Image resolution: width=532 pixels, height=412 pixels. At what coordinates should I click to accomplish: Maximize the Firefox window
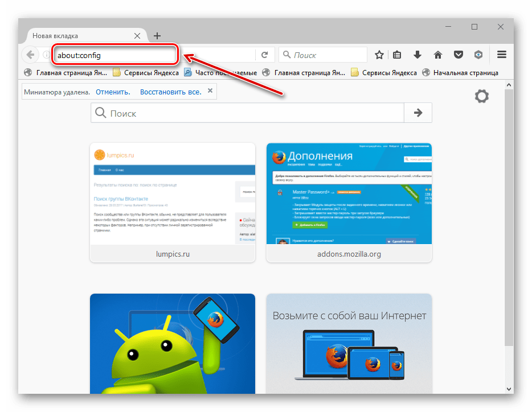coord(474,26)
